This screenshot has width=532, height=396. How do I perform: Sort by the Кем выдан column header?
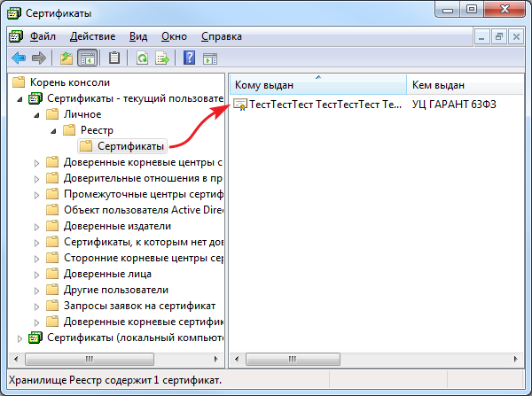[461, 84]
